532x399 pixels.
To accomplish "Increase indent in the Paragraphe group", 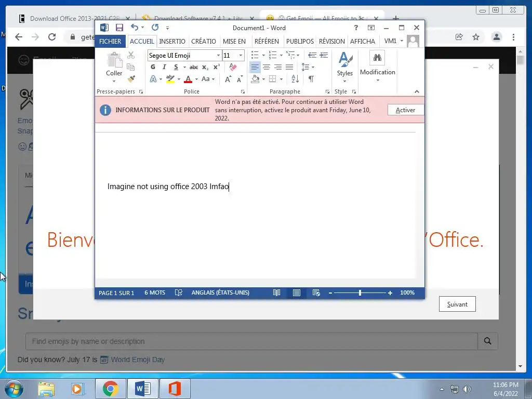I will point(324,55).
